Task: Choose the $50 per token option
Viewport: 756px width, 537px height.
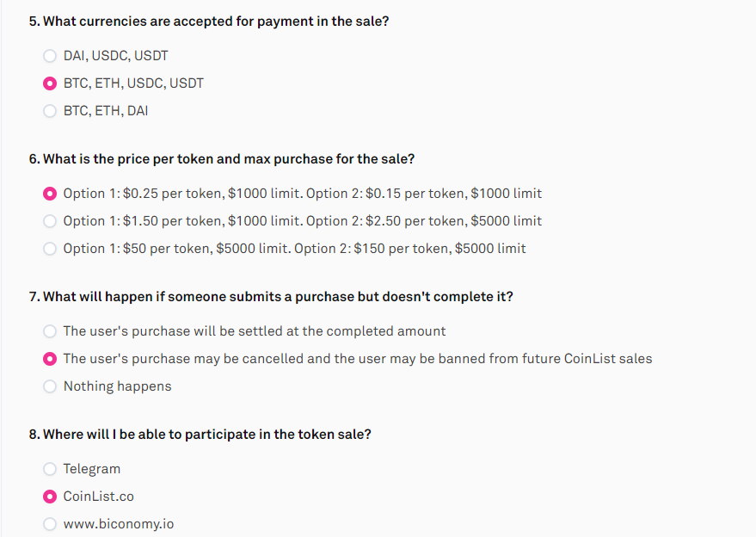Action: (50, 249)
